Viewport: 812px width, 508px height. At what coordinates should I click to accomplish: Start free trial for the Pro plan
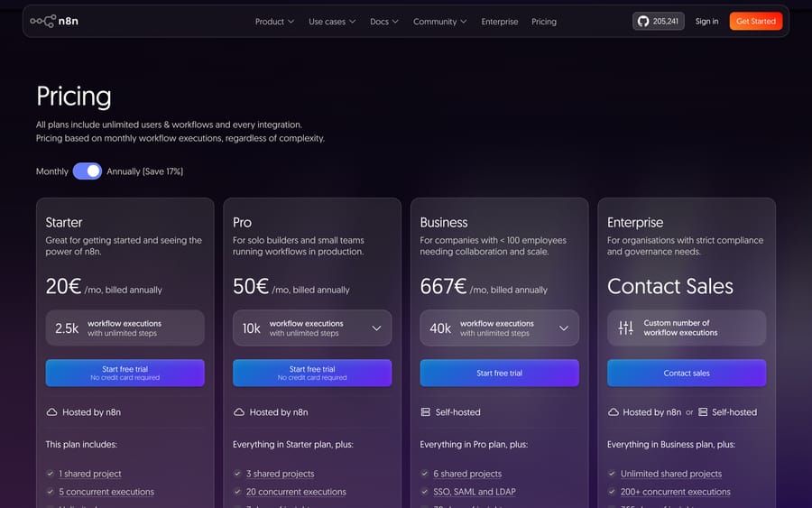pyautogui.click(x=312, y=373)
